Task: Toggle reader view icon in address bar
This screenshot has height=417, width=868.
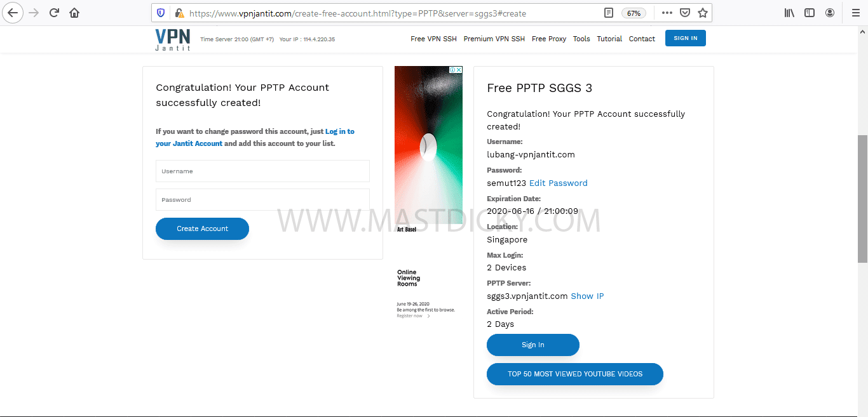Action: click(609, 13)
